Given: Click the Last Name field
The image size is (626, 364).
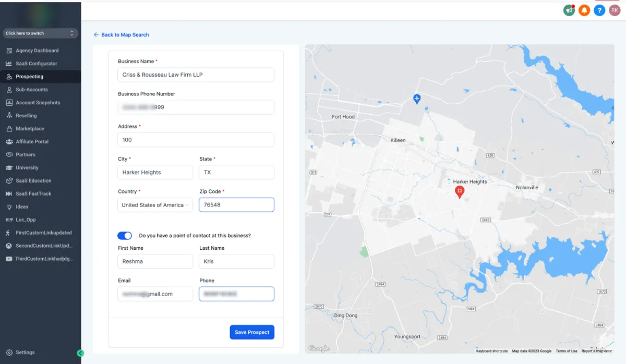Looking at the screenshot, I should click(x=237, y=261).
